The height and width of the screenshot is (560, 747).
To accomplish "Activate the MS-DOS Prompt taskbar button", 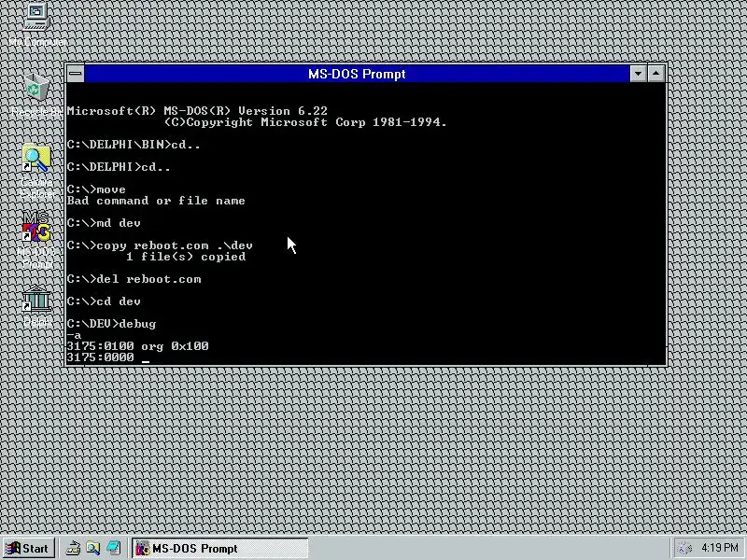I will tap(220, 548).
